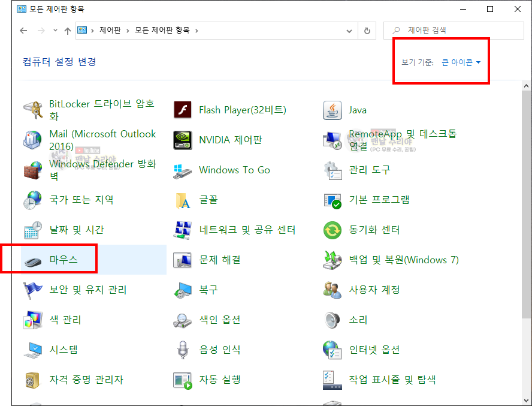Open the 복구 recovery icon

pos(183,290)
